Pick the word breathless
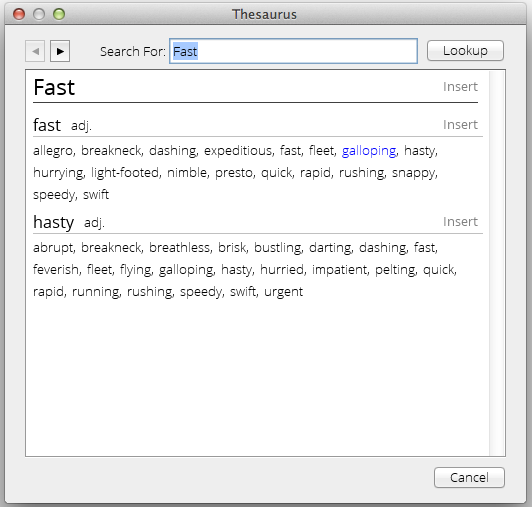 click(179, 248)
